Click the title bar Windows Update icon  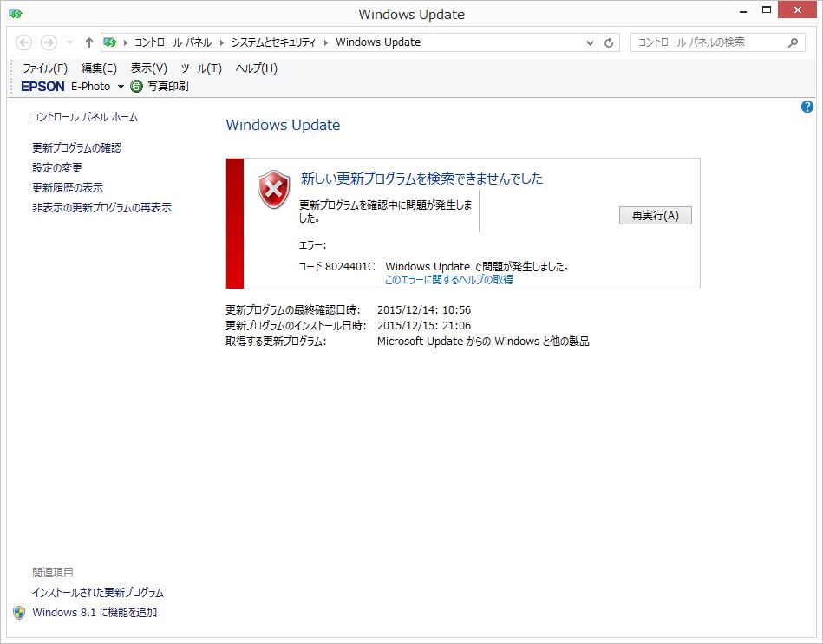[x=16, y=14]
